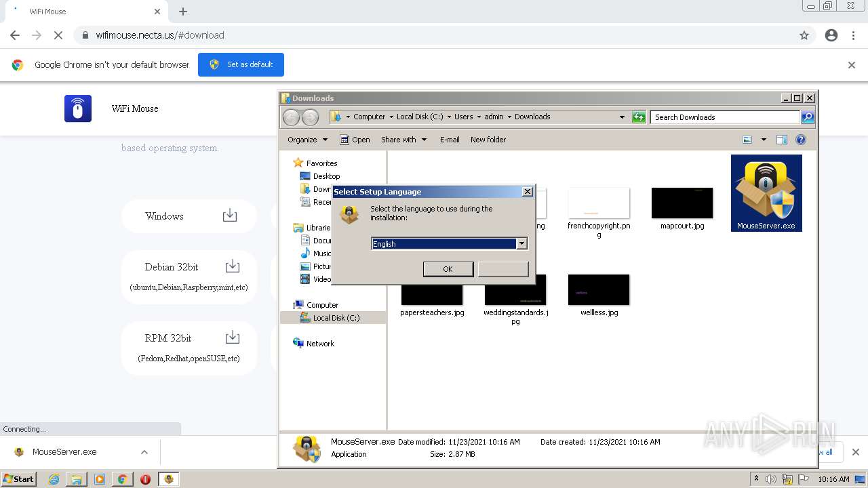Click the Change your view icon

pos(747,140)
